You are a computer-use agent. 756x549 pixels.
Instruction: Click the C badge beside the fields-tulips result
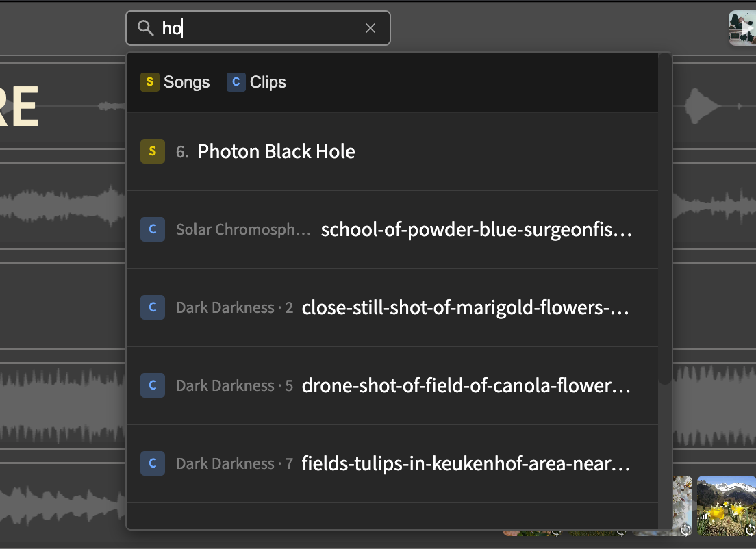pyautogui.click(x=152, y=463)
